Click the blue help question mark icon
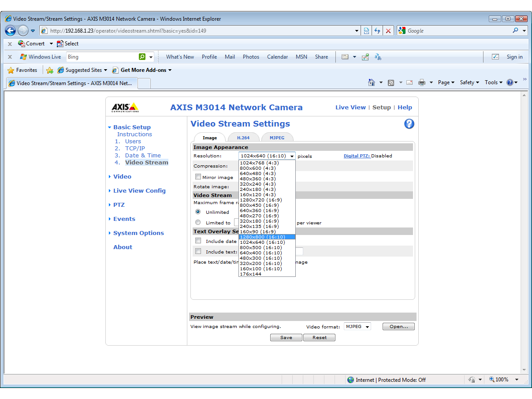Viewport: 532px width, 399px height. (x=409, y=124)
